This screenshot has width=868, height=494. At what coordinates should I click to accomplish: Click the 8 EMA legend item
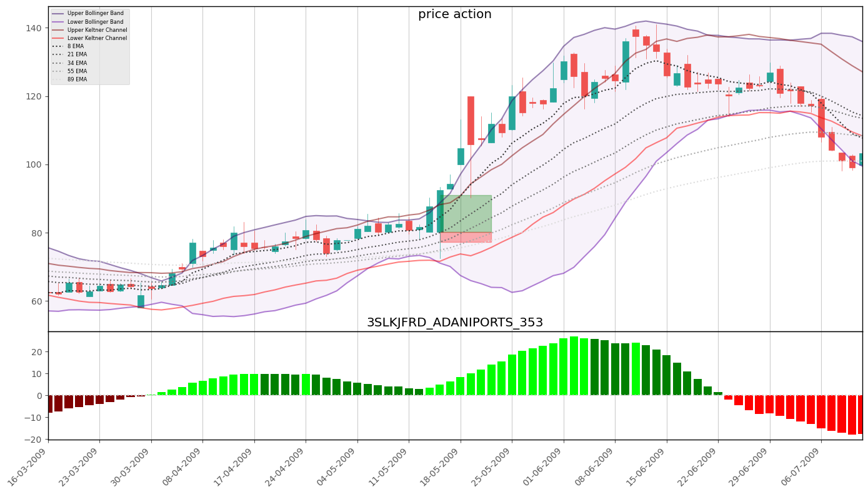75,47
